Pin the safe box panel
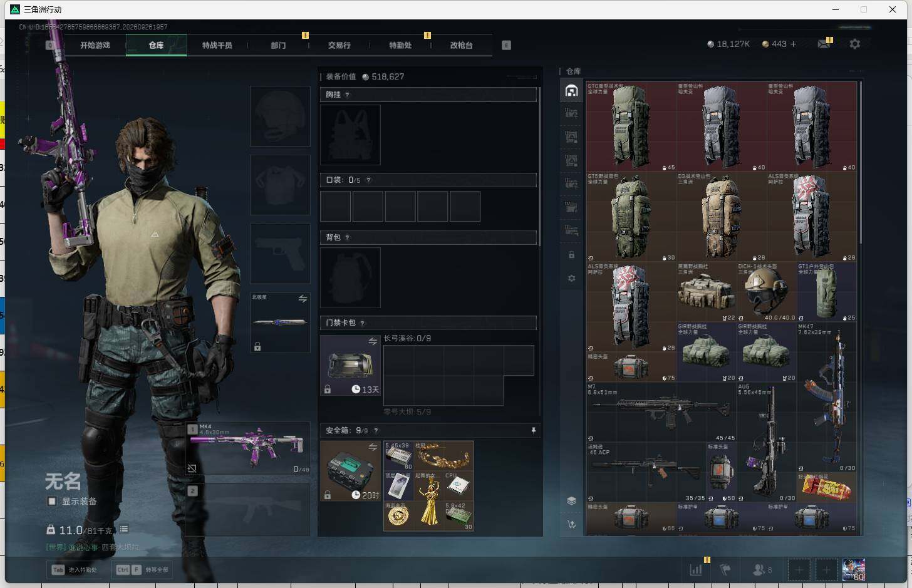The height and width of the screenshot is (588, 912). (533, 430)
